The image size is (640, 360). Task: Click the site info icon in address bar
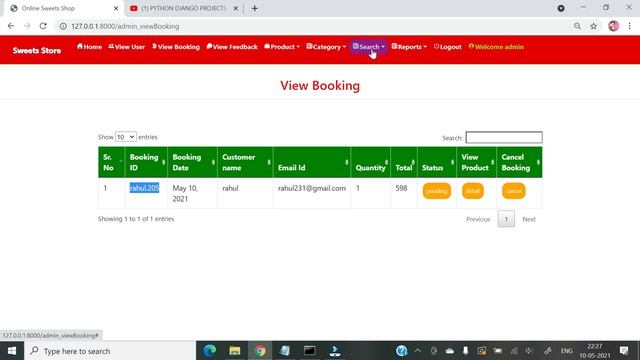point(63,26)
